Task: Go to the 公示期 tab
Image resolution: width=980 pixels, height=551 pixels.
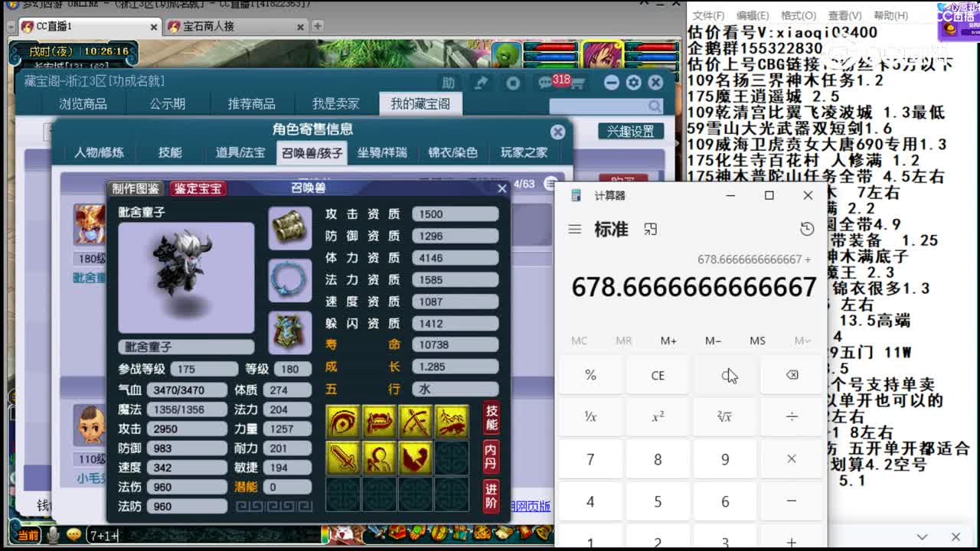Action: [x=167, y=103]
